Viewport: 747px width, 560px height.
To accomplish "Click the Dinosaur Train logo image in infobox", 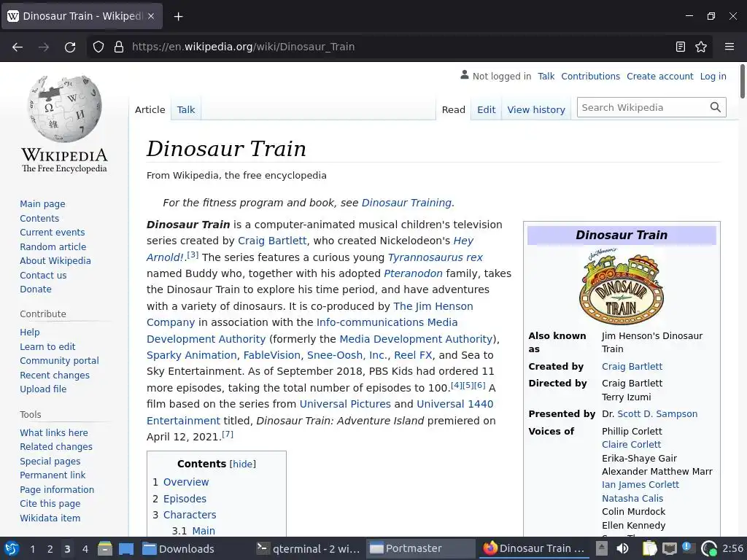I will coord(622,286).
